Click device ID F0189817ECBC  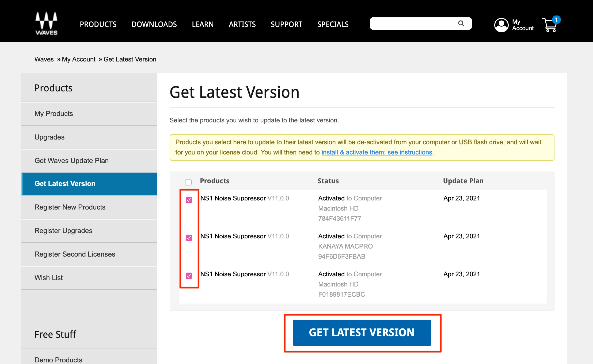[x=341, y=295]
